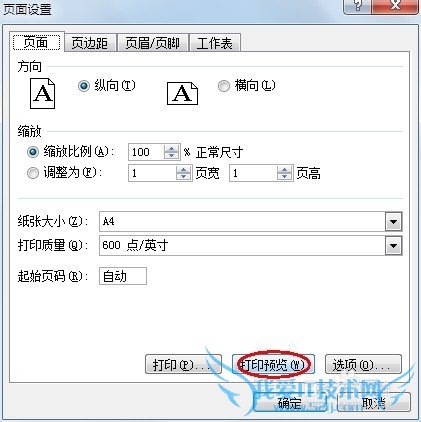Increase 页宽 count with up arrow
421x422 pixels.
pyautogui.click(x=183, y=169)
